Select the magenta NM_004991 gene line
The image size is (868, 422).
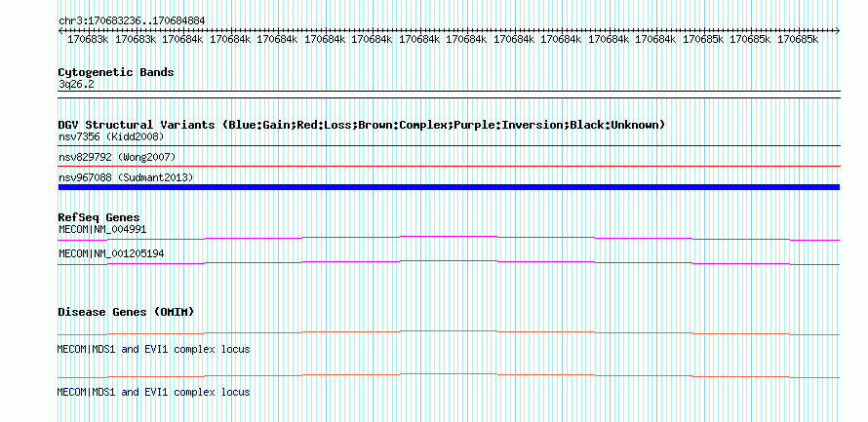pyautogui.click(x=449, y=239)
